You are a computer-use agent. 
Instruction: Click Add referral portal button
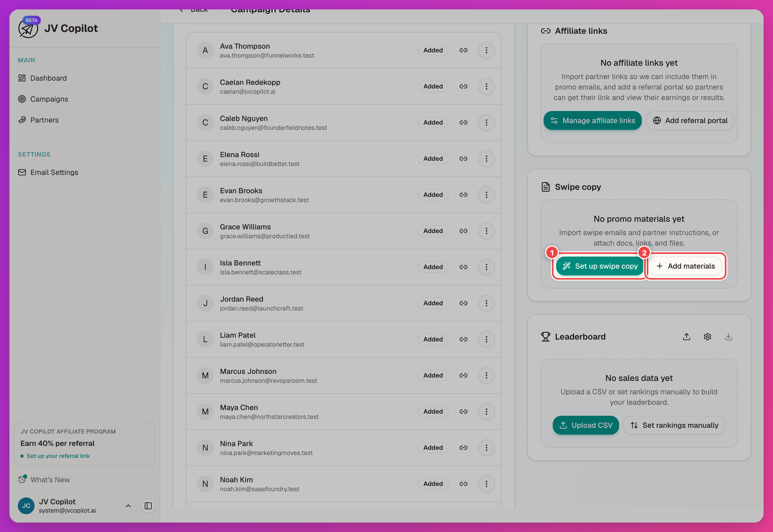click(x=690, y=121)
